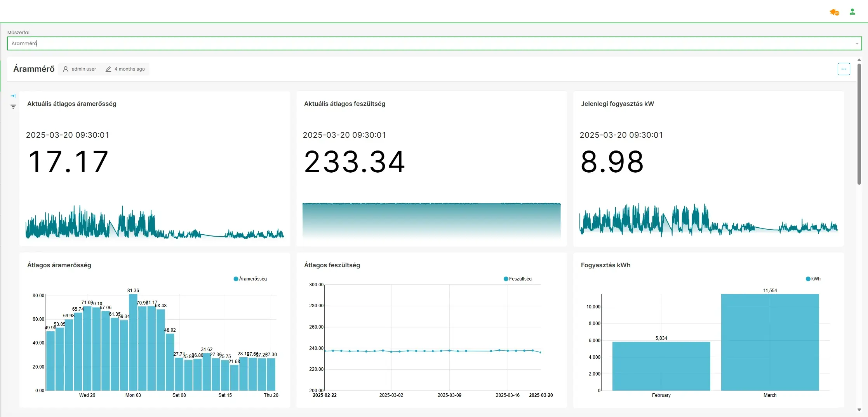The width and height of the screenshot is (868, 417).
Task: Click scrollbar down arrow at bottom
Action: pyautogui.click(x=859, y=410)
